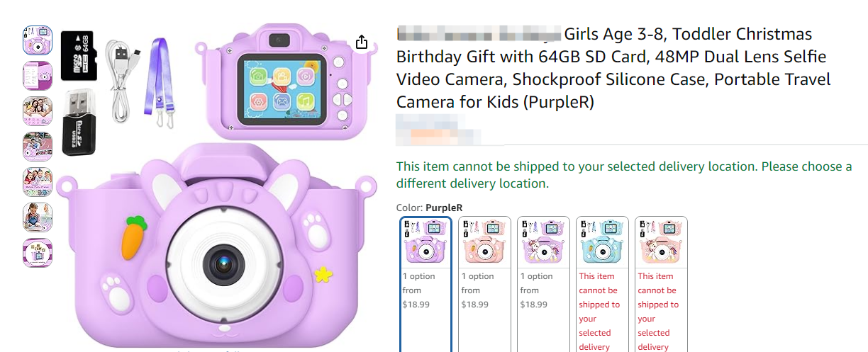868x352 pixels.
Task: Click the share icon on product image
Action: point(361,42)
